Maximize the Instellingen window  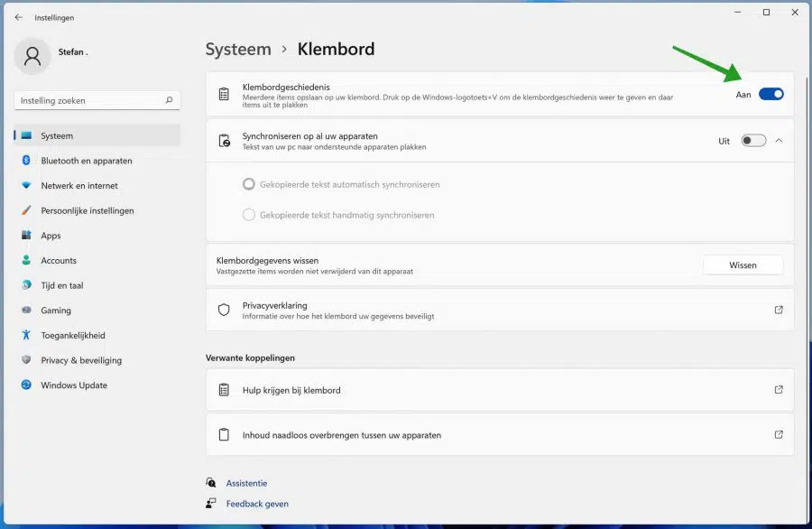click(766, 12)
